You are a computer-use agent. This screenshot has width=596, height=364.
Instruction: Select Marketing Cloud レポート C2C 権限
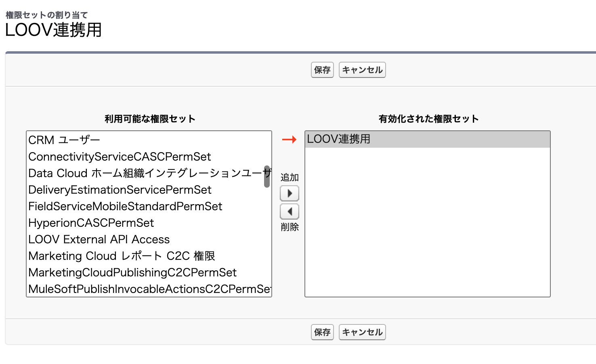[x=122, y=256]
